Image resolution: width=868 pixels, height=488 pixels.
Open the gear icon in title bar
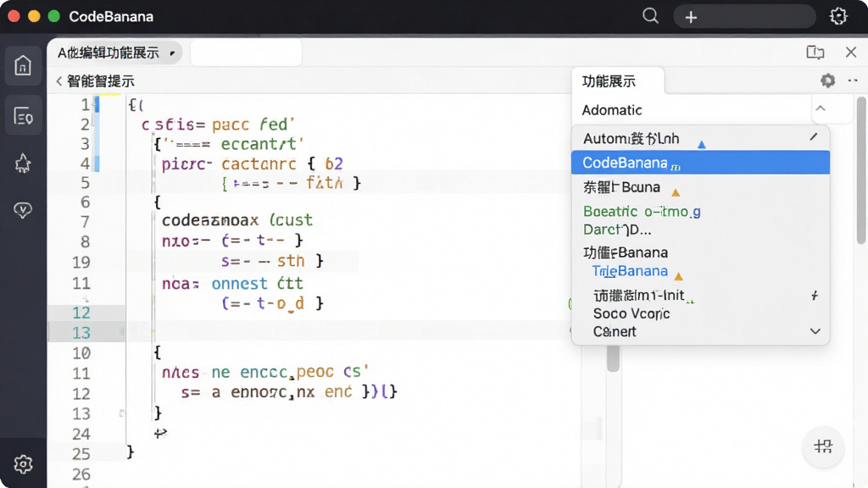tap(838, 16)
